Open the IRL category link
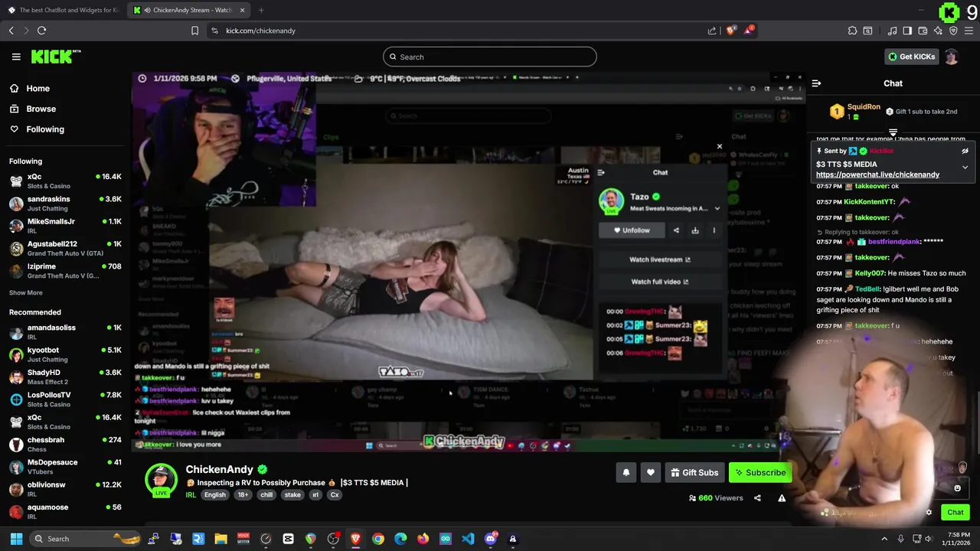Image resolution: width=980 pixels, height=551 pixels. pyautogui.click(x=191, y=495)
